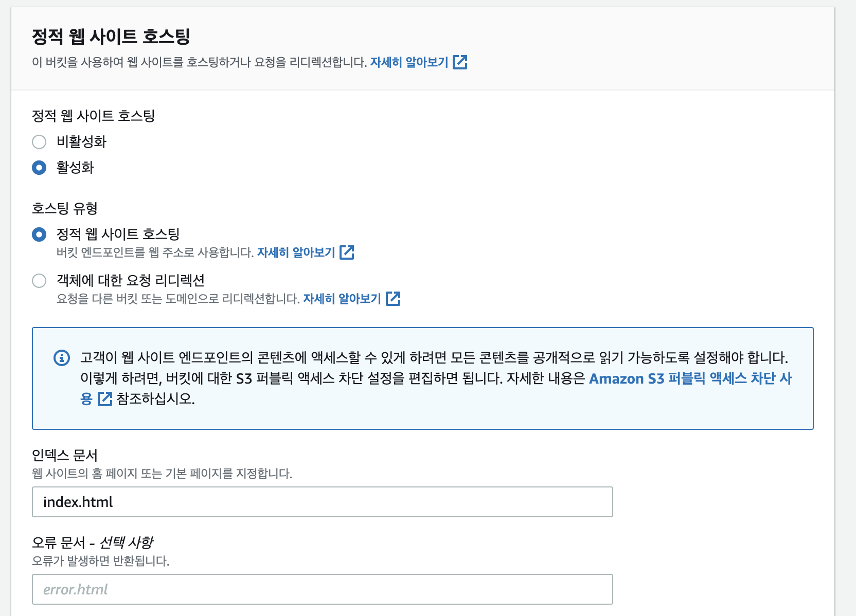This screenshot has height=616, width=856.
Task: Click external link icon under 정적 웹 사이트 호스팅 option
Action: click(x=347, y=252)
